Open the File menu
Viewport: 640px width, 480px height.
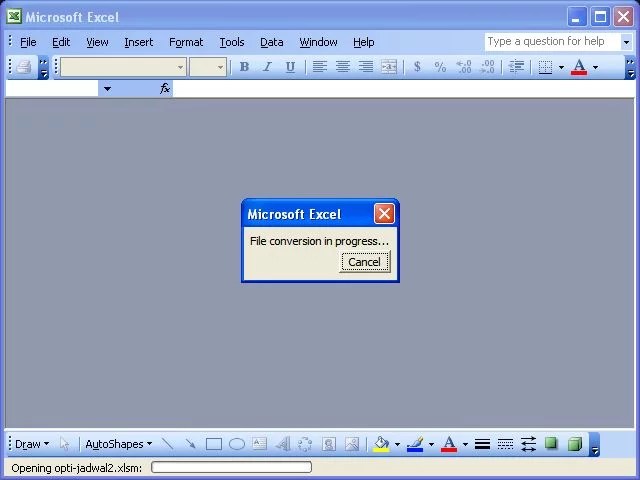point(28,42)
